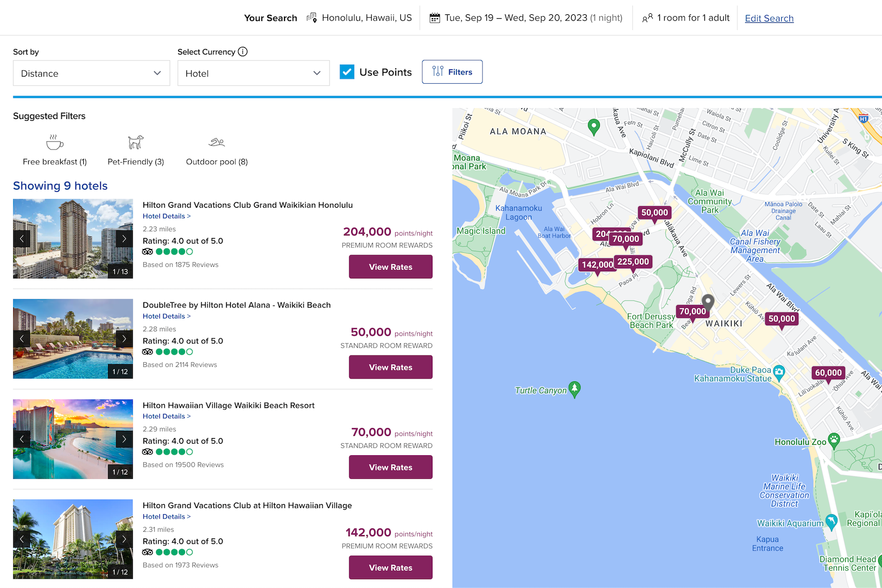This screenshot has width=882, height=588.
Task: Apply the Outdoor pool (8) suggested filter
Action: (217, 149)
